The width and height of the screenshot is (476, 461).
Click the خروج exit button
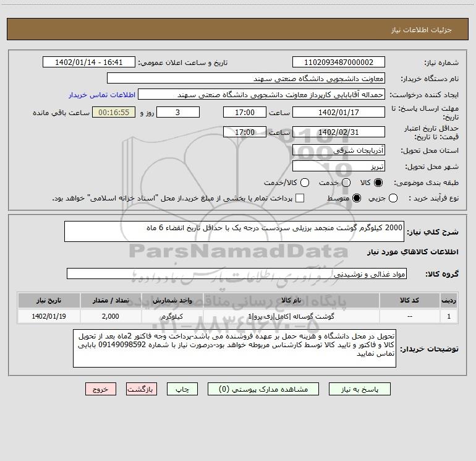(x=101, y=389)
